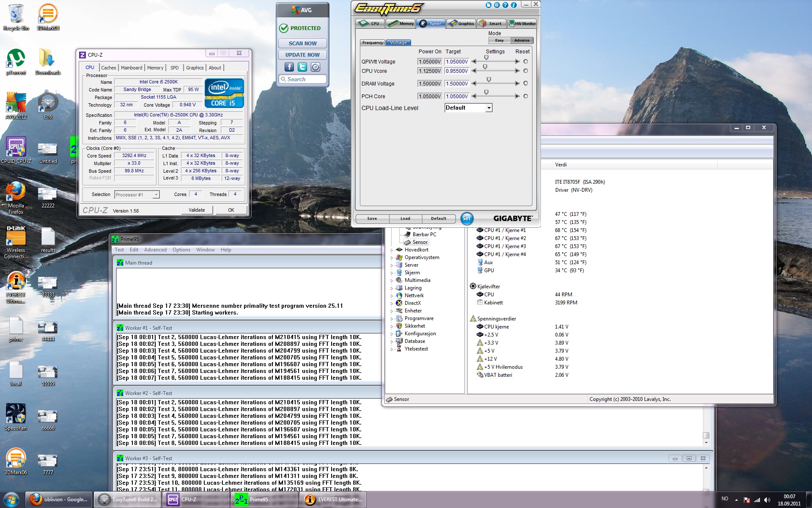Open the Graphics tab in EasyTune6
This screenshot has width=812, height=508.
coord(461,23)
